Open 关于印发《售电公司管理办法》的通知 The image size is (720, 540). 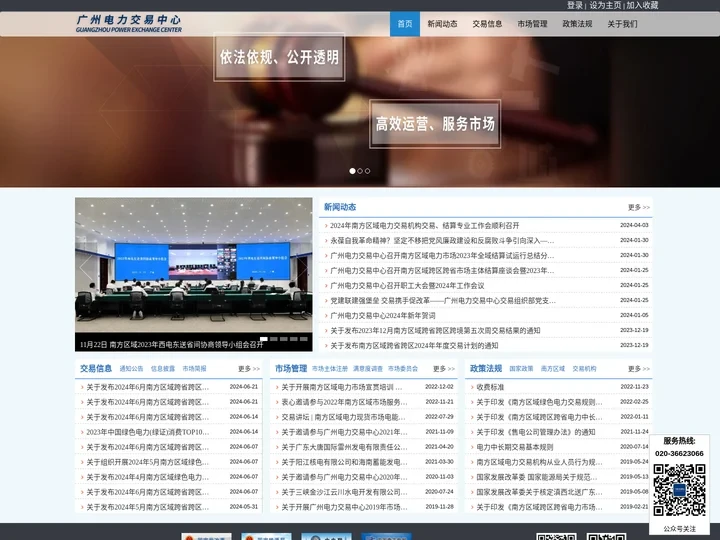(535, 432)
